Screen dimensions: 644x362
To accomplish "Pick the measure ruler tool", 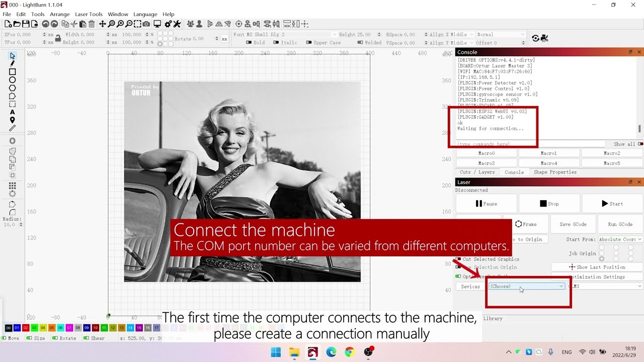I will [13, 128].
